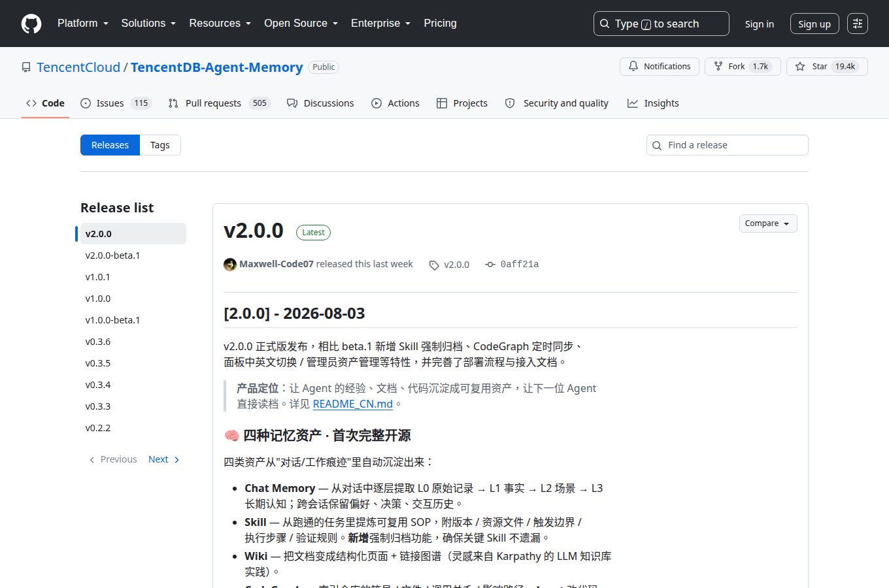Open commit 0aff21a
The width and height of the screenshot is (889, 588).
(520, 264)
